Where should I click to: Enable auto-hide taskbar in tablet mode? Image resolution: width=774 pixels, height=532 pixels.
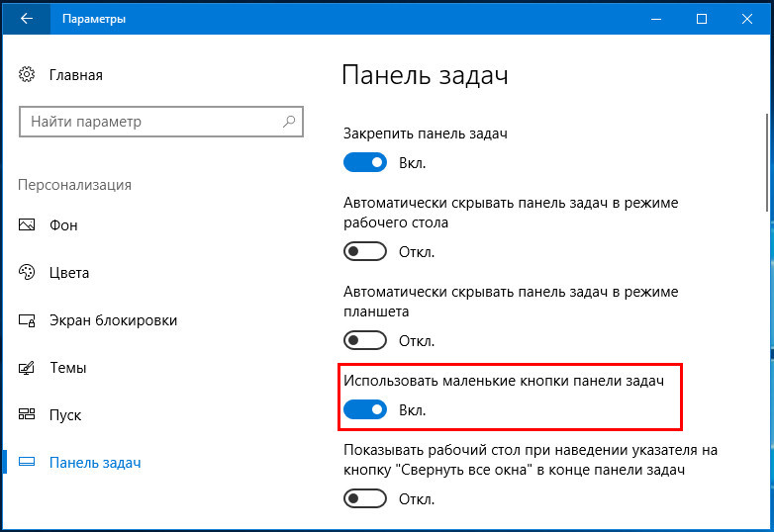coord(365,340)
